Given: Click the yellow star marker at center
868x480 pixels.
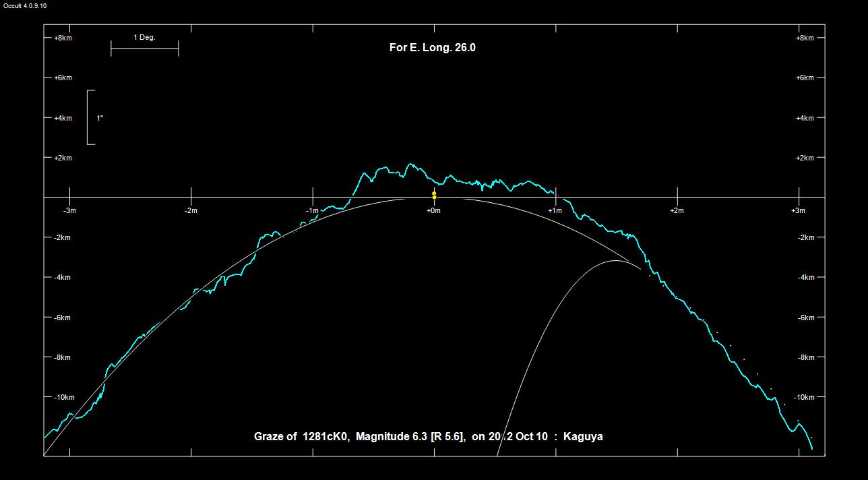Looking at the screenshot, I should pyautogui.click(x=434, y=196).
